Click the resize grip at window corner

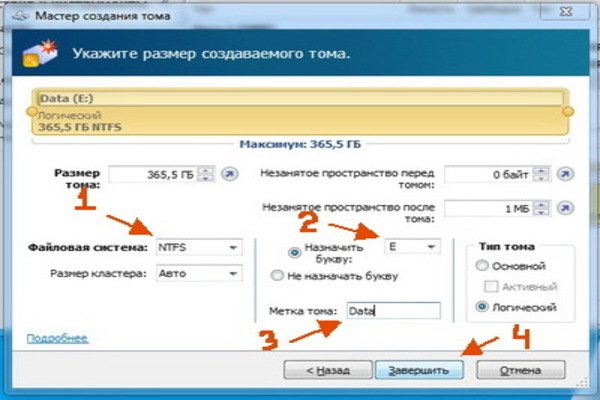point(582,382)
